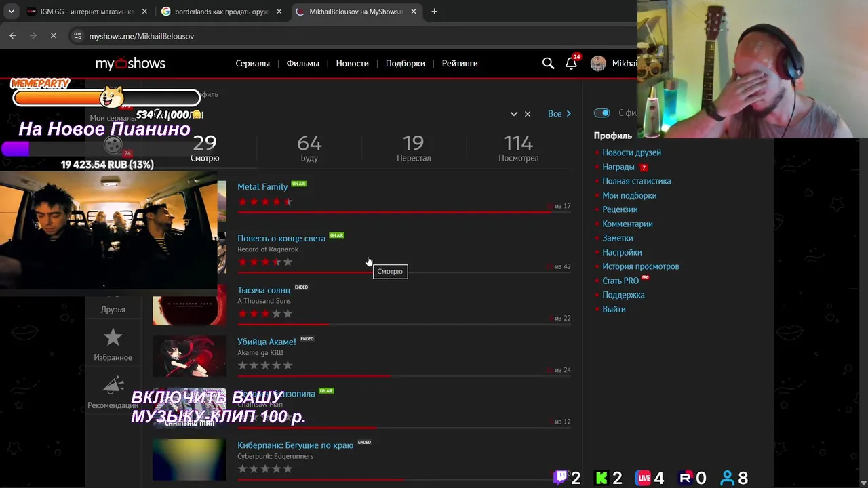Image resolution: width=868 pixels, height=488 pixels.
Task: Open the Тысяча солнц show page
Action: (x=264, y=290)
